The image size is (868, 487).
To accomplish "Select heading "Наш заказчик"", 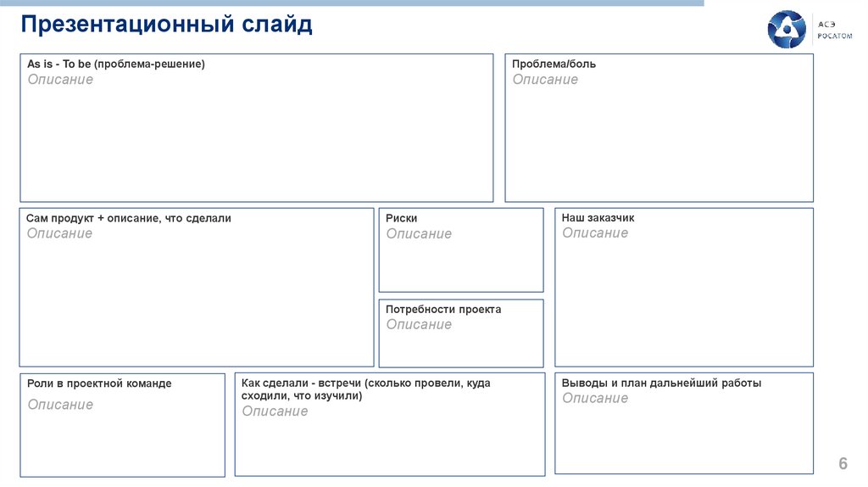I will [598, 218].
